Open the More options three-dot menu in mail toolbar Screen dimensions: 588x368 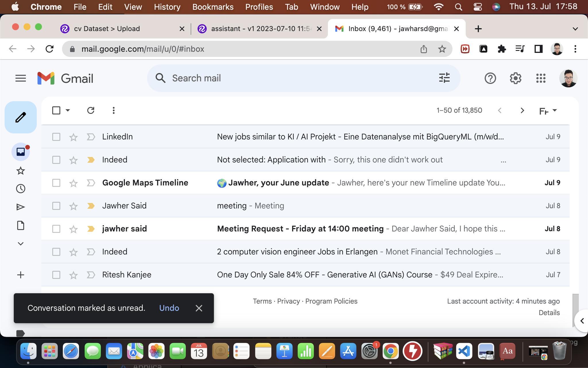click(x=114, y=110)
